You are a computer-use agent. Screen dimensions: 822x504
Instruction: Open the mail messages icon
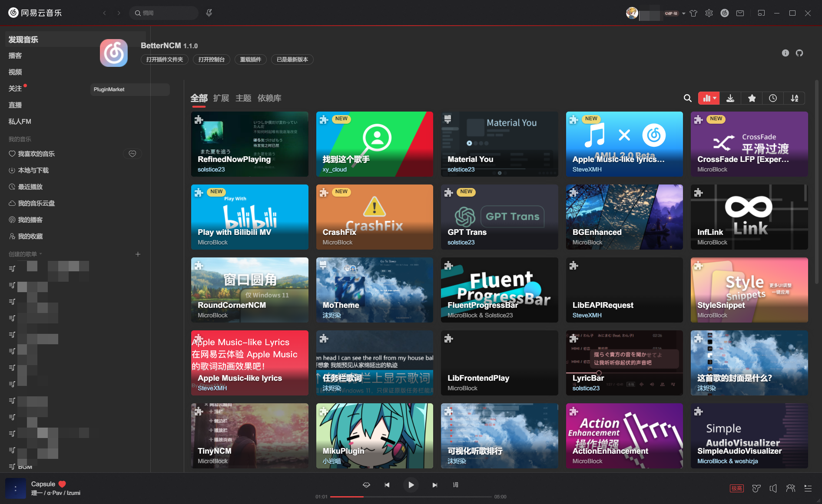tap(740, 13)
